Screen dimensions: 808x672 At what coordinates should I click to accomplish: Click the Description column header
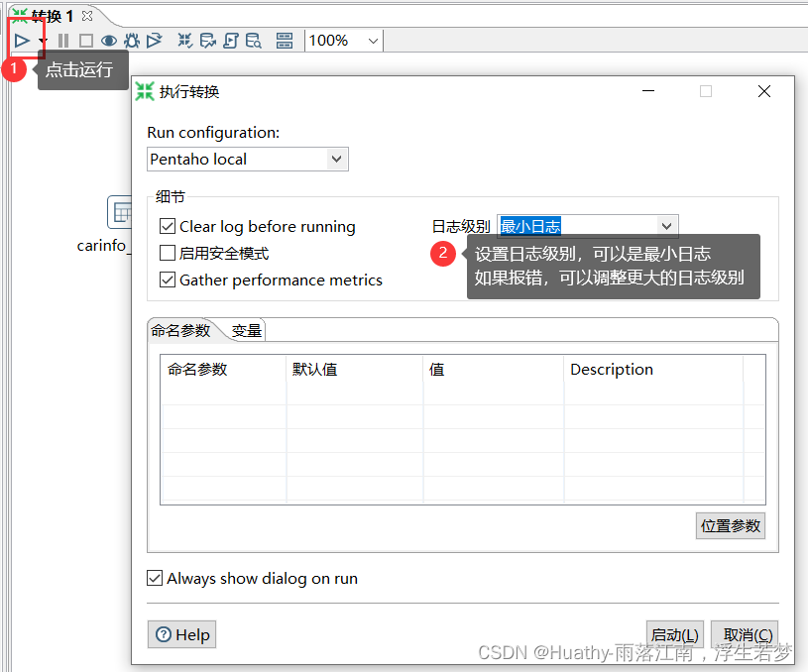coord(653,370)
